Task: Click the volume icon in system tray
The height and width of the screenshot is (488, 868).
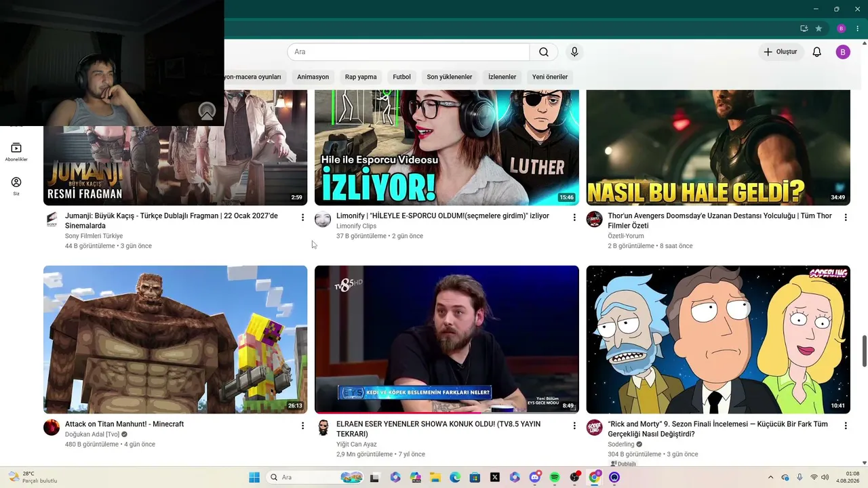Action: point(825,477)
